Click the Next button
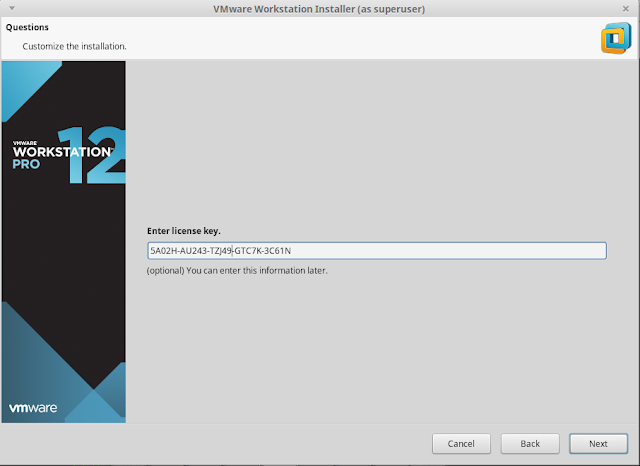Image resolution: width=640 pixels, height=466 pixels. (x=598, y=444)
